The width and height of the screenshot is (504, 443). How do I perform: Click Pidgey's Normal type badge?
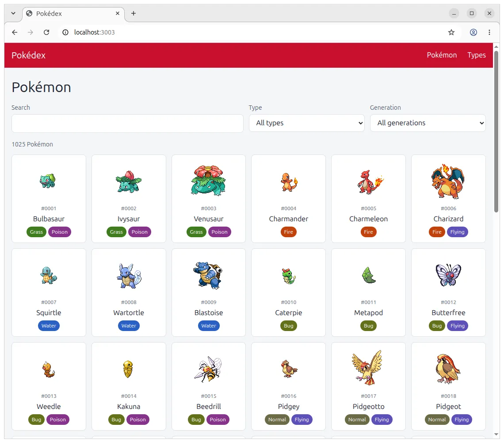[277, 420]
